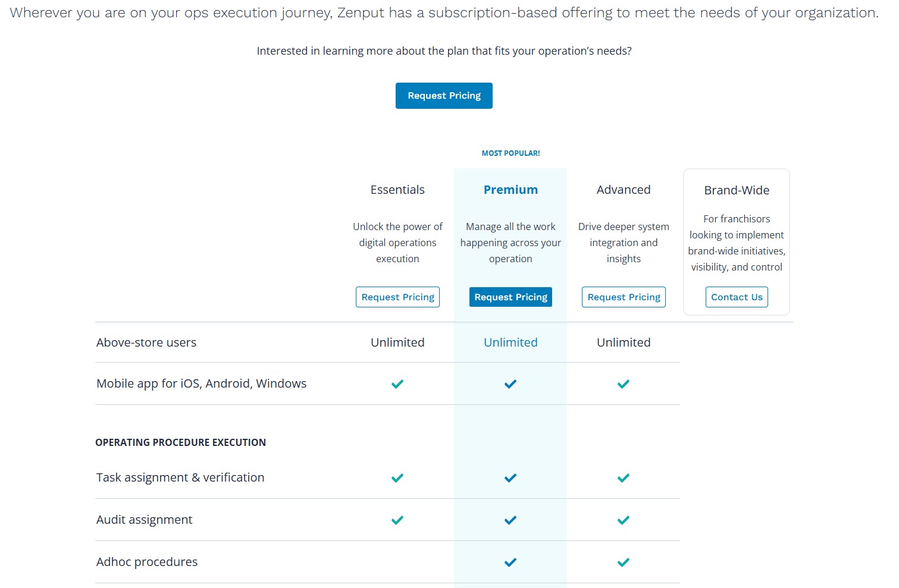Click the Mobile app checkmark under Advanced
The image size is (899, 588).
pyautogui.click(x=624, y=383)
